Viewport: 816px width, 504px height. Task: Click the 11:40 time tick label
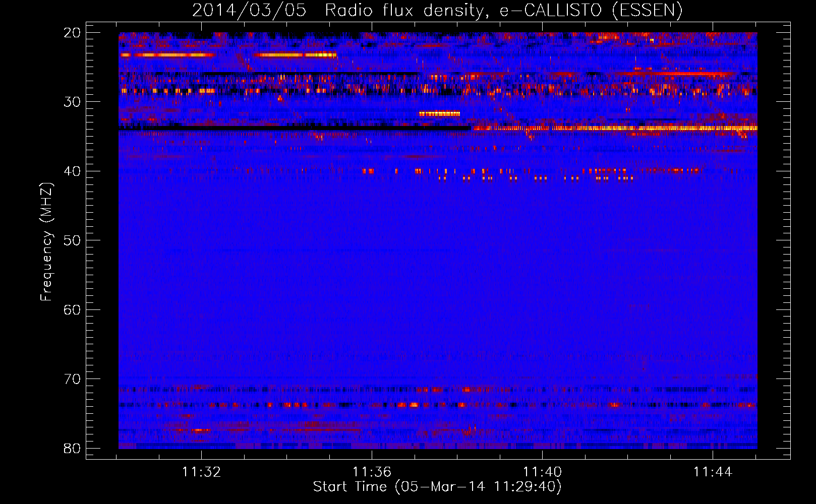pyautogui.click(x=542, y=472)
